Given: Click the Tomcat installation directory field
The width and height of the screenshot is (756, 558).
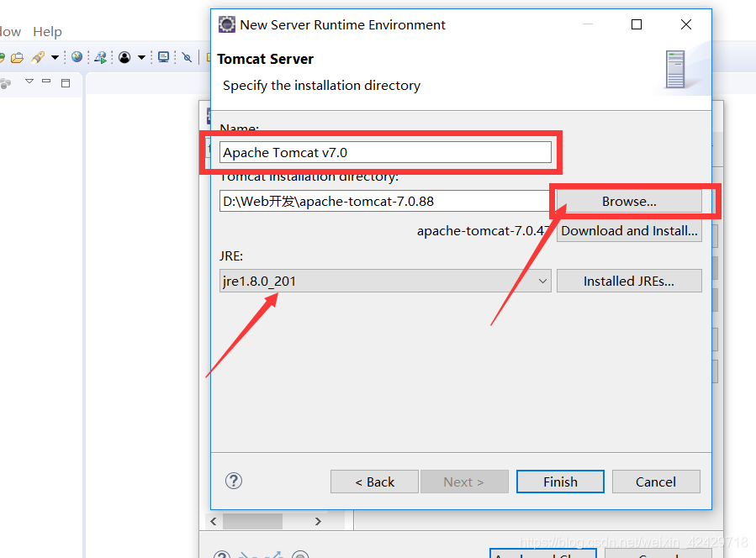Looking at the screenshot, I should coord(384,201).
